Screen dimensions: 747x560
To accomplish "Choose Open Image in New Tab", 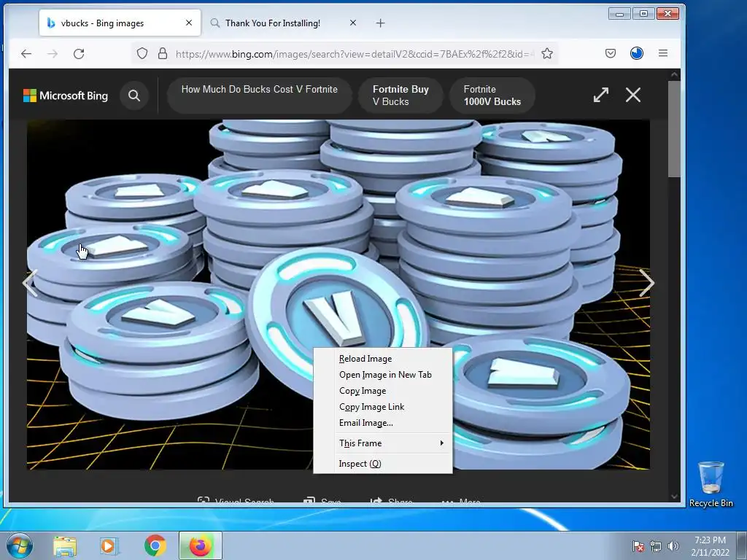I will (382, 375).
